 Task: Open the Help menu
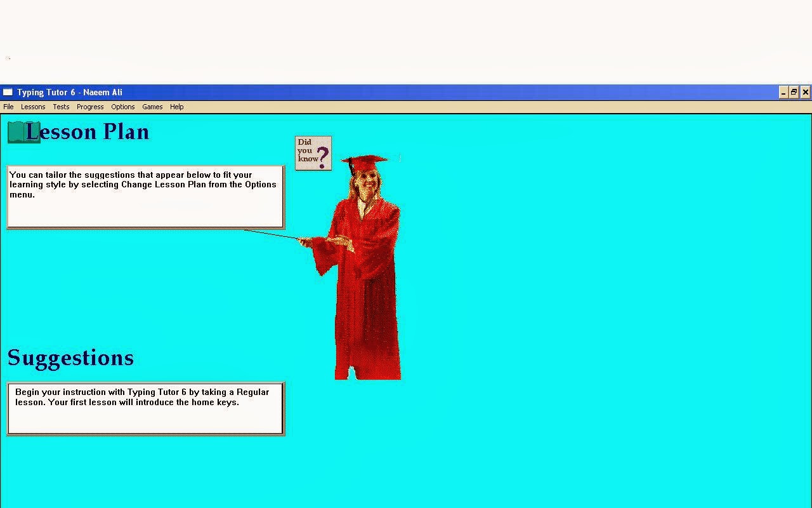click(x=176, y=107)
